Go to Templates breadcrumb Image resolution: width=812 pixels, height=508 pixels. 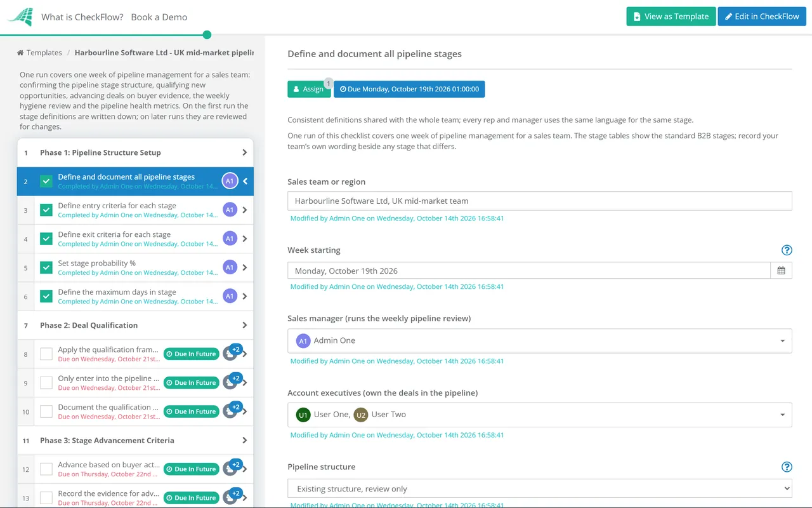44,53
